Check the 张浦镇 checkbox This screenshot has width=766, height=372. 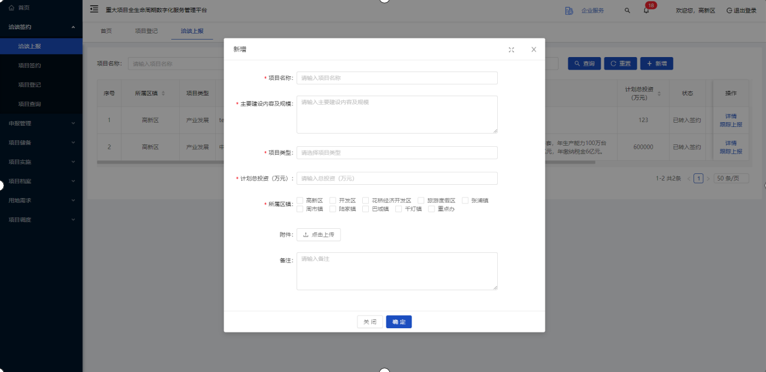(x=465, y=200)
